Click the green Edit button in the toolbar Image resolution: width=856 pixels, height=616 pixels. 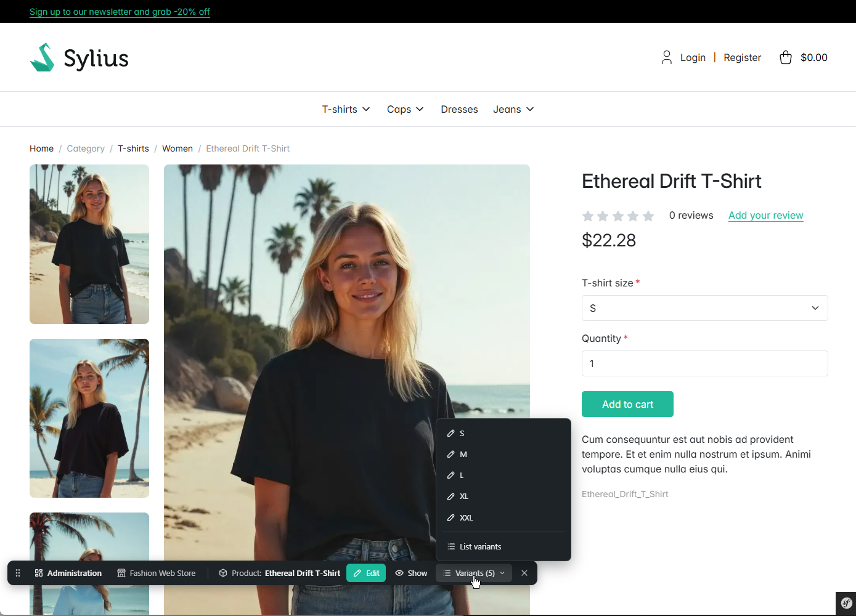(x=366, y=573)
